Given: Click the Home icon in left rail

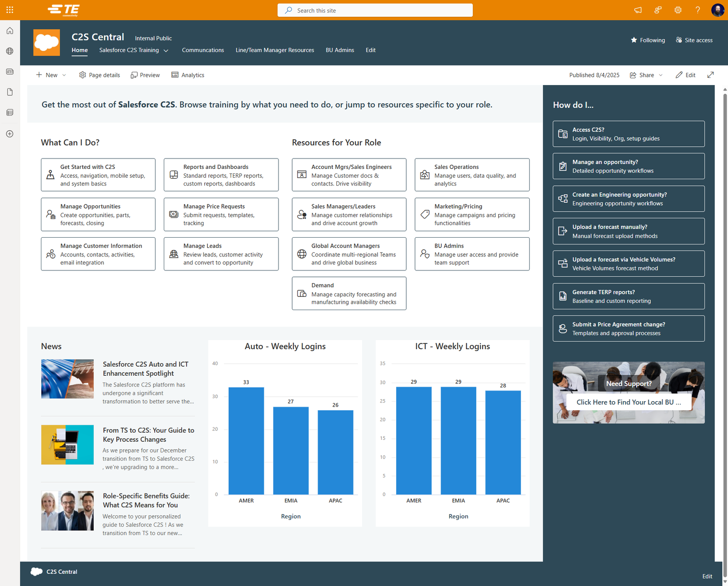Looking at the screenshot, I should (x=10, y=31).
